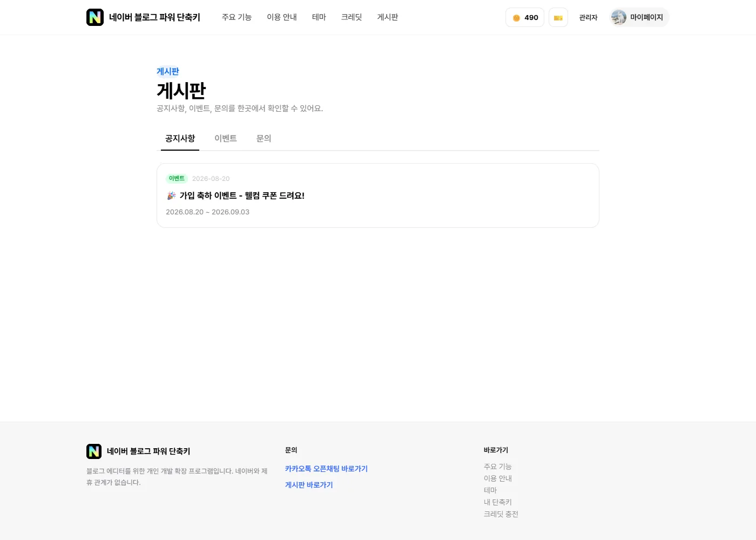Open 이용 안내 in the top navigation
The height and width of the screenshot is (540, 756).
tap(282, 17)
